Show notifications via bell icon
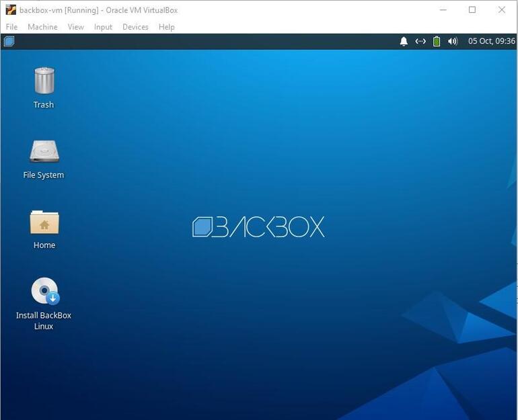 coord(404,41)
